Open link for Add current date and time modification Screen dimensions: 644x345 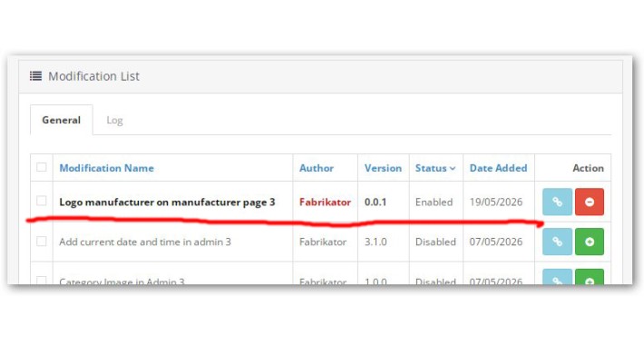(x=557, y=241)
